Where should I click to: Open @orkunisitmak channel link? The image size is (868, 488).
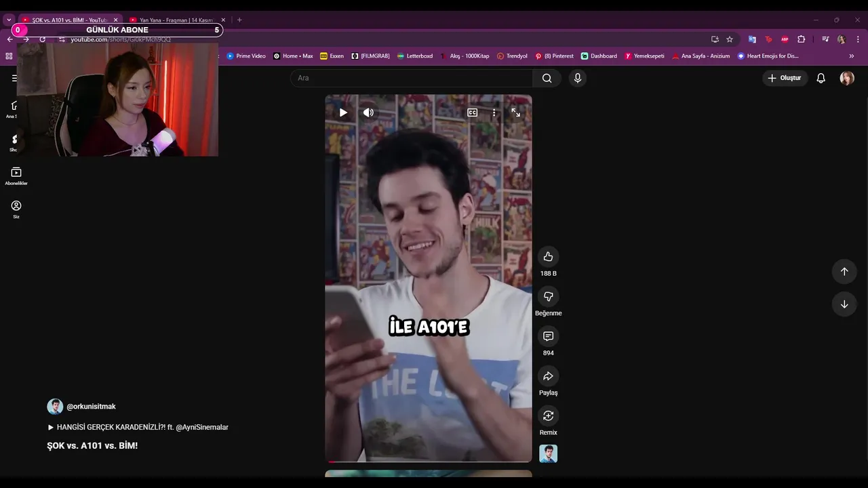tap(91, 407)
